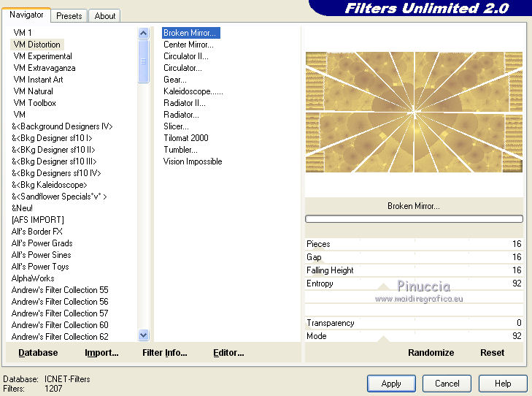Viewport: 532px width, 396px height.
Task: Select &<Sandflower Specials°v°> category
Action: (x=59, y=197)
